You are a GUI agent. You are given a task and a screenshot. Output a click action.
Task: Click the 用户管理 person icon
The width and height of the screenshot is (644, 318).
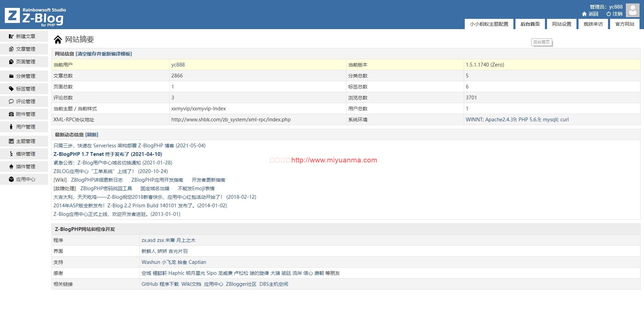click(11, 127)
